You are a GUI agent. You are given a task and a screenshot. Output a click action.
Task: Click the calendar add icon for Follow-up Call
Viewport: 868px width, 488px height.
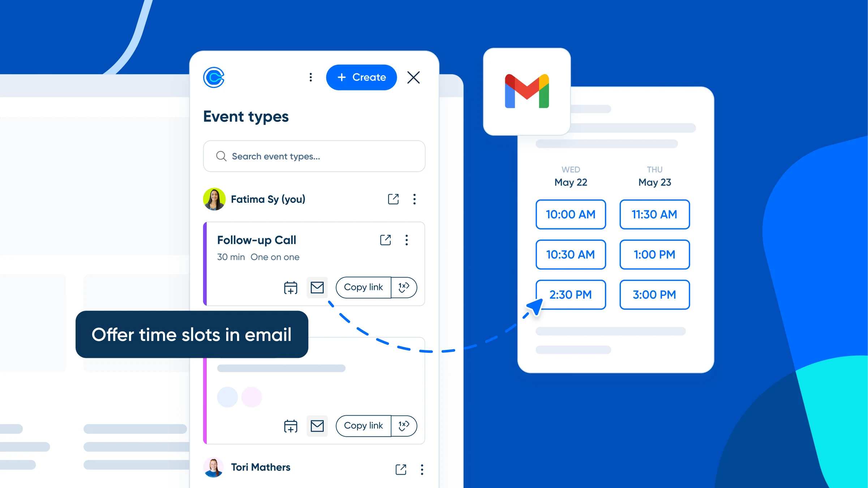pos(290,287)
